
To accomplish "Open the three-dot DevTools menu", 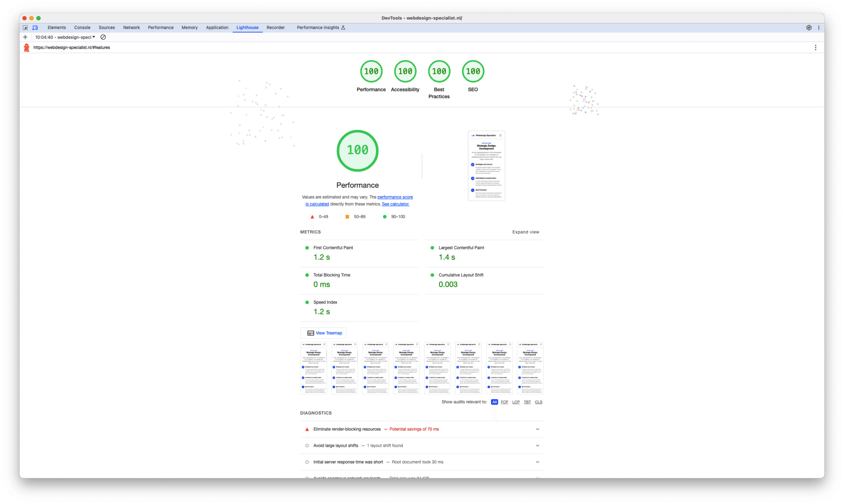I will [819, 27].
